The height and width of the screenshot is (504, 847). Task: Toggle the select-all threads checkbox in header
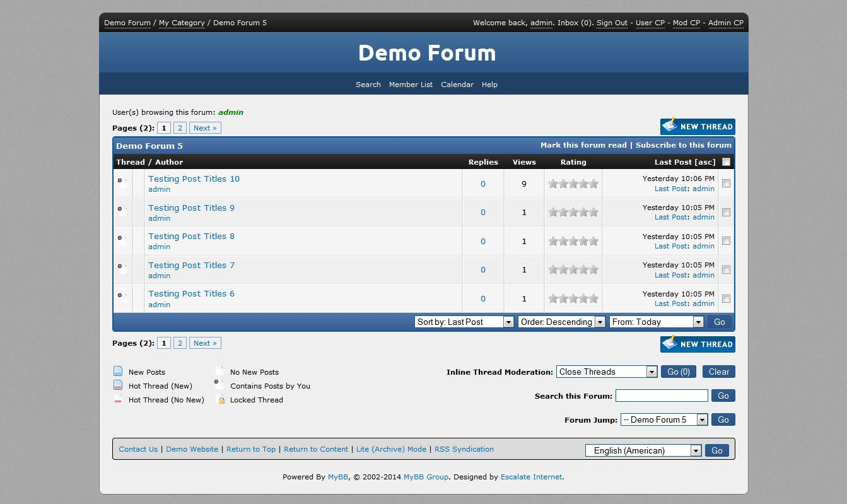726,162
